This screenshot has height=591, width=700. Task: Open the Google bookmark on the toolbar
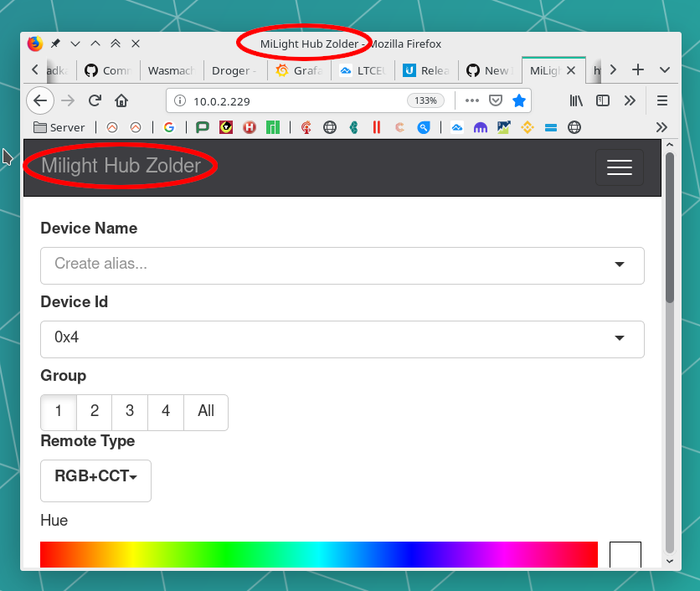pos(170,127)
